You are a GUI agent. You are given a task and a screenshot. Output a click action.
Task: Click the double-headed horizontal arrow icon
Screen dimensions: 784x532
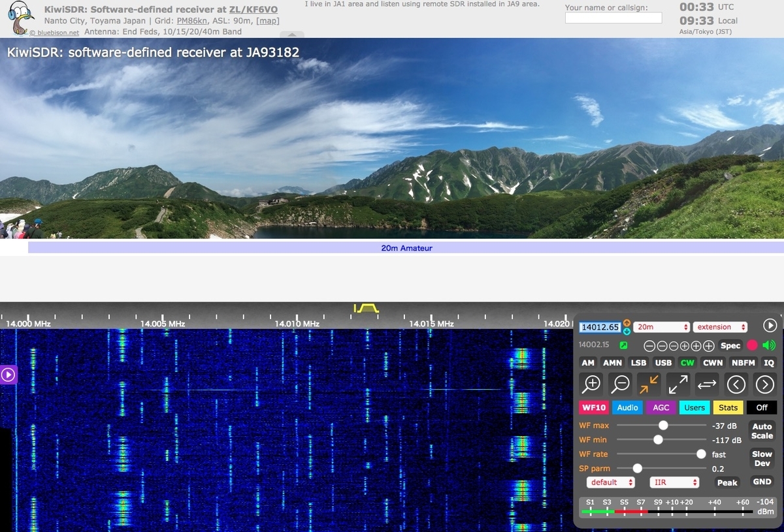[x=707, y=384]
